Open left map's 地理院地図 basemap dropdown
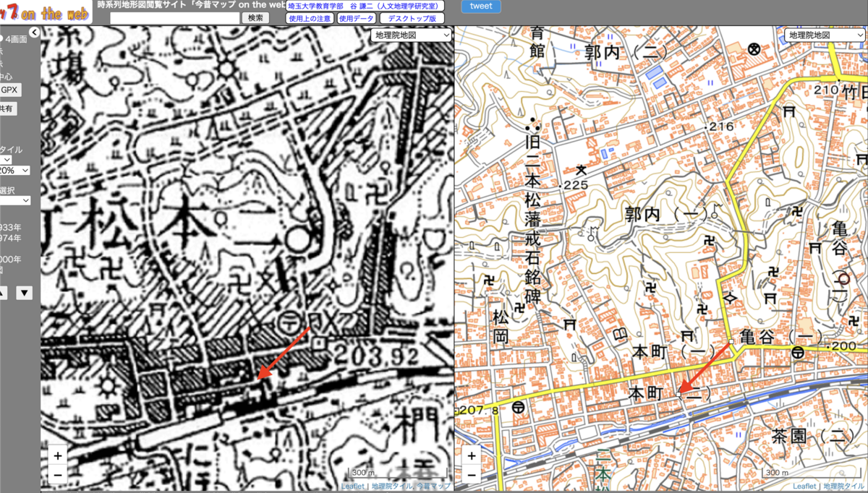The width and height of the screenshot is (868, 493). click(411, 35)
